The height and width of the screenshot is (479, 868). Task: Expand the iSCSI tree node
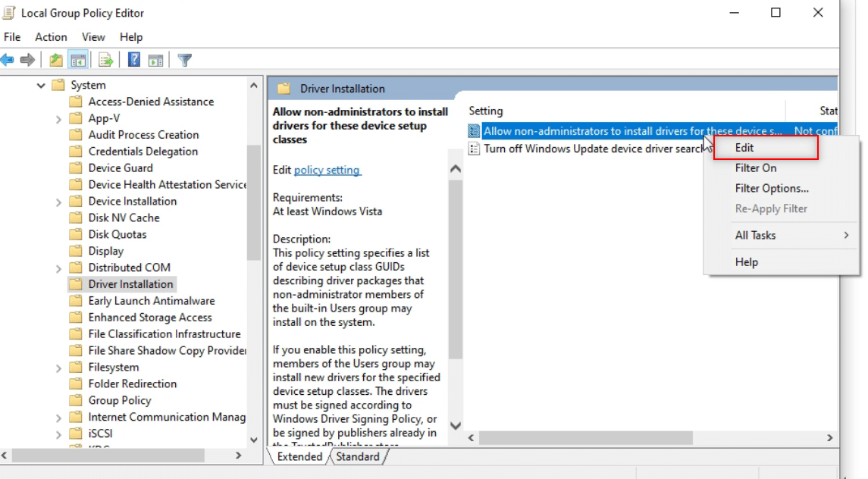pyautogui.click(x=58, y=435)
